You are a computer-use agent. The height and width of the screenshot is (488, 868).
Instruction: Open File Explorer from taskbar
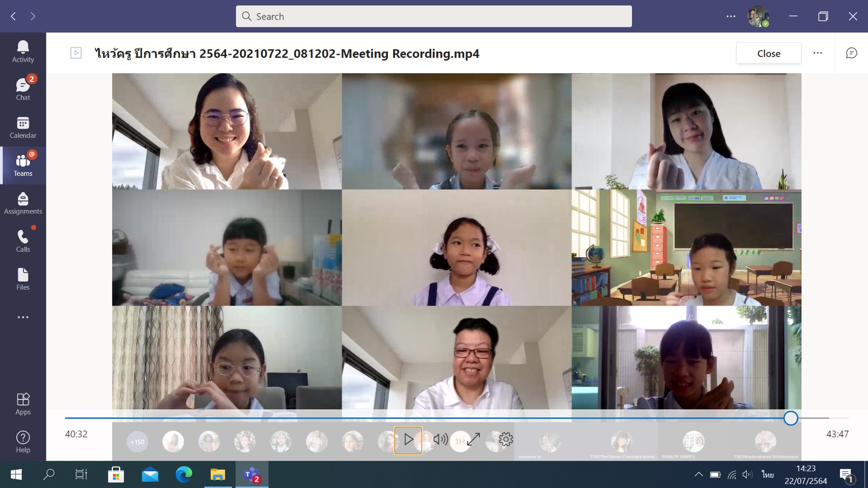point(218,474)
